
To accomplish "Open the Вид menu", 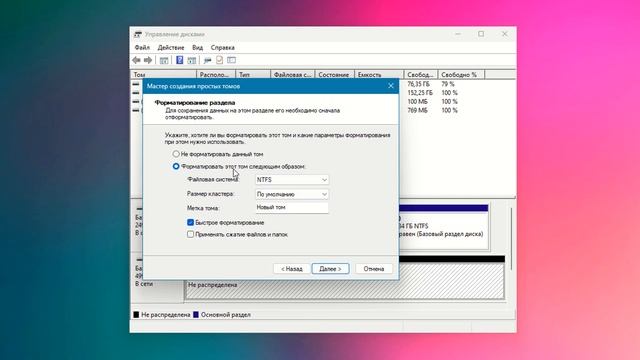I will pos(198,48).
